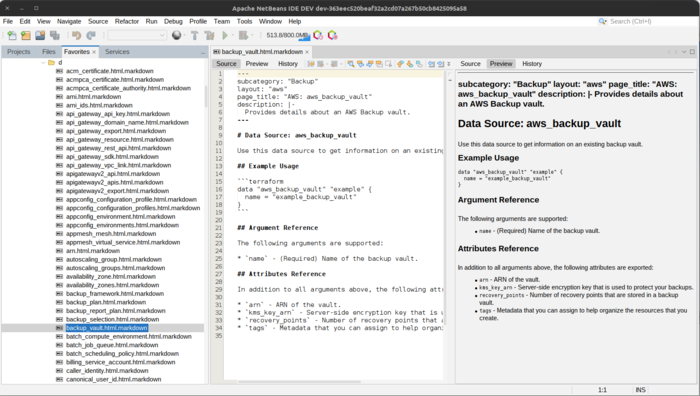Click the second profiler hexagon icon
Screen dimensions: 700x396
click(333, 35)
